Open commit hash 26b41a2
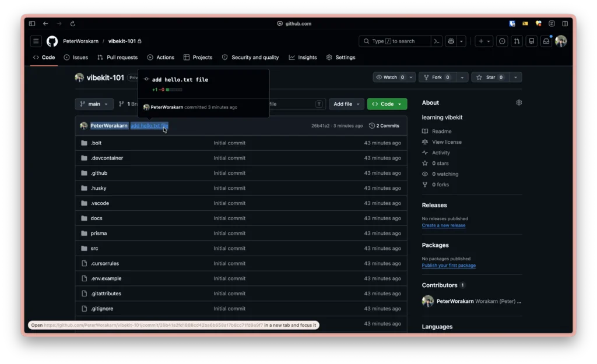 (320, 126)
